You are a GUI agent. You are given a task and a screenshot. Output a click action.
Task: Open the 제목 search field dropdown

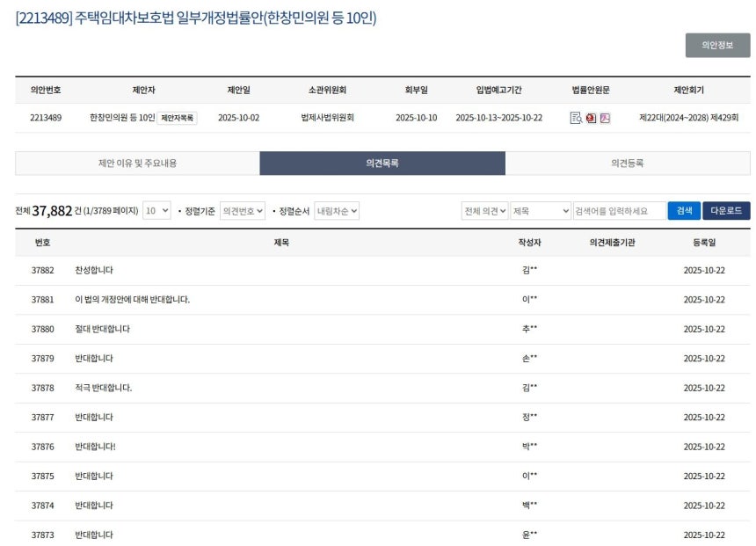click(541, 211)
